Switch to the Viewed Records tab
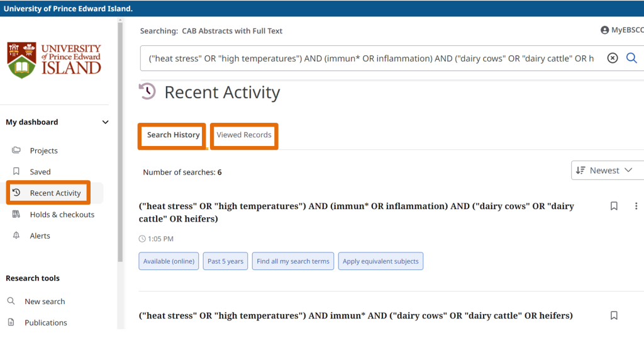 pos(244,135)
